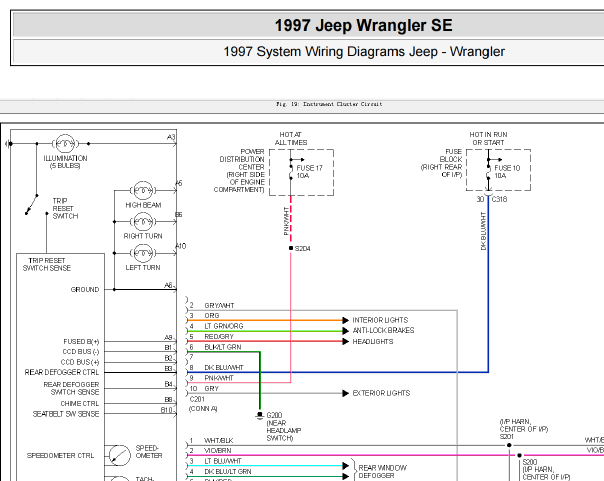Click the B10 pin designator

tap(166, 410)
